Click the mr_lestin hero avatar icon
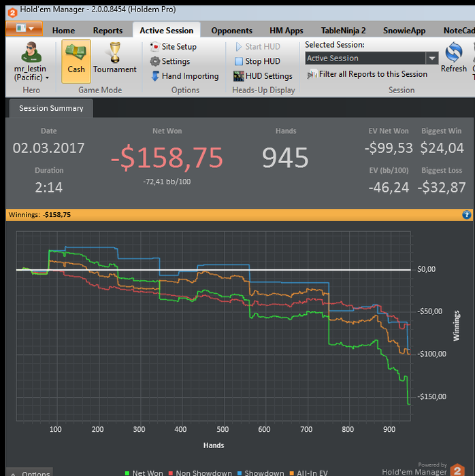 coord(31,52)
